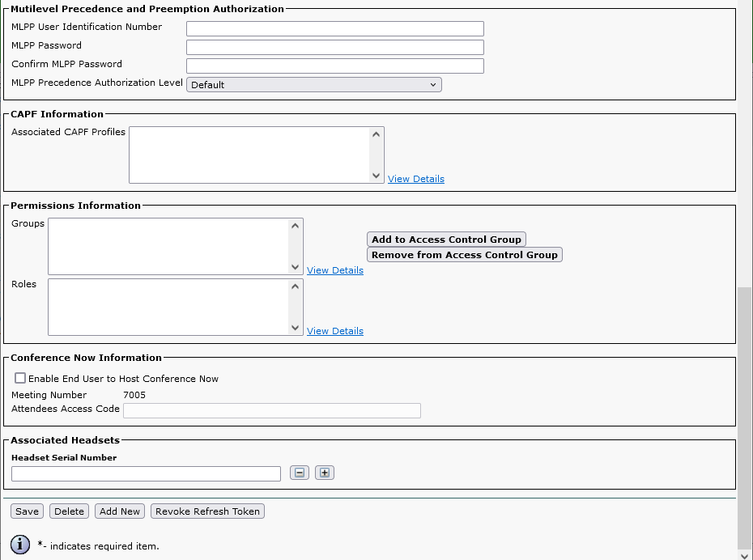Open MLPP Precedence Authorization Level dropdown
Image resolution: width=753 pixels, height=560 pixels.
tap(313, 84)
